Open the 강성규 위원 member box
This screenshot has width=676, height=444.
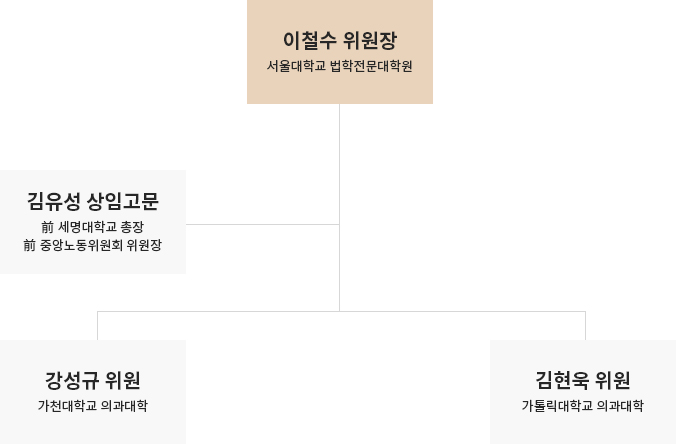click(x=93, y=392)
